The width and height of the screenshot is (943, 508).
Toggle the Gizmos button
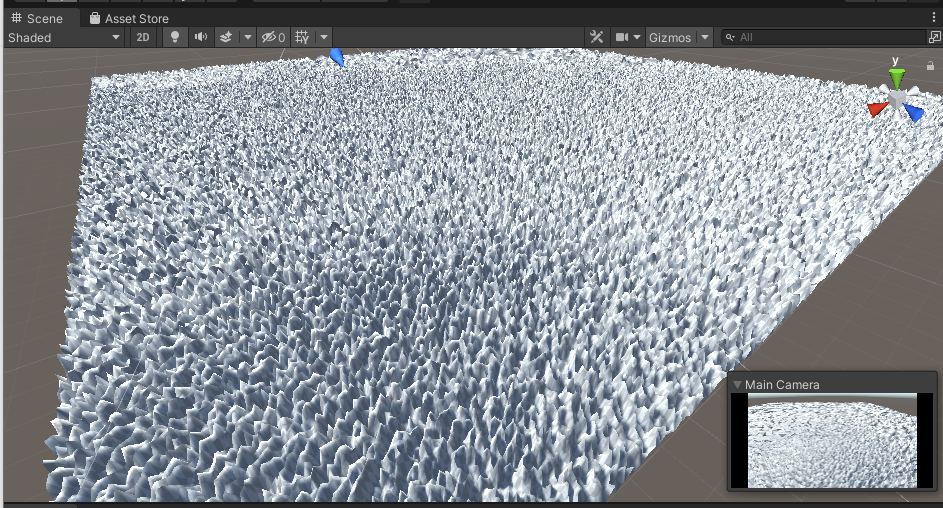pyautogui.click(x=670, y=37)
